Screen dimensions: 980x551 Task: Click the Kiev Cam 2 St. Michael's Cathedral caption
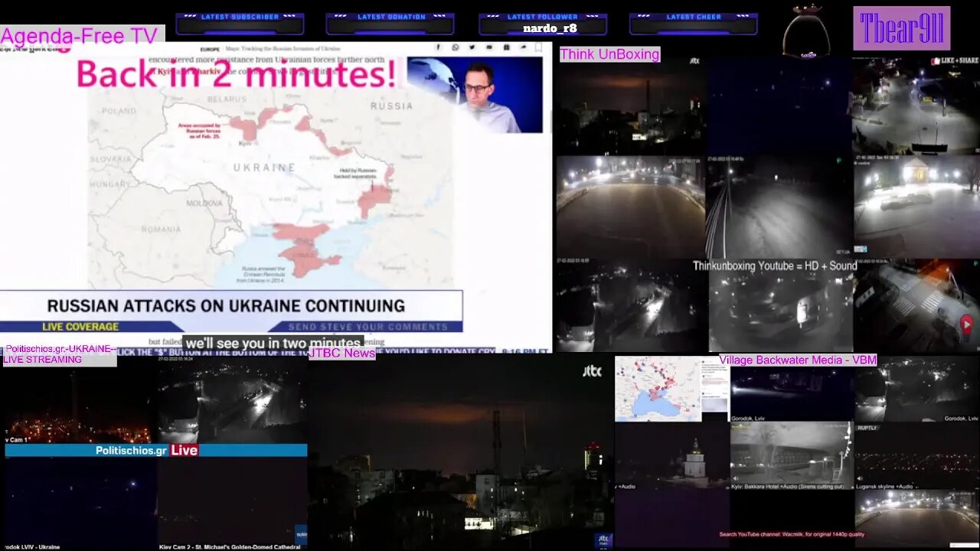tap(229, 547)
